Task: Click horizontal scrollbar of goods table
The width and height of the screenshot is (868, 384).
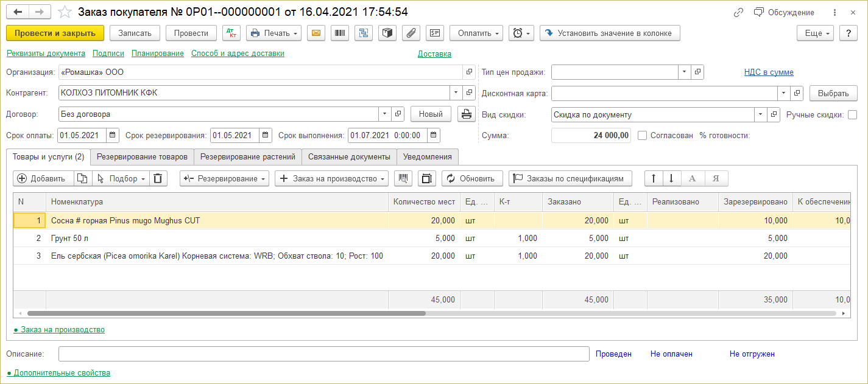Action: click(226, 313)
